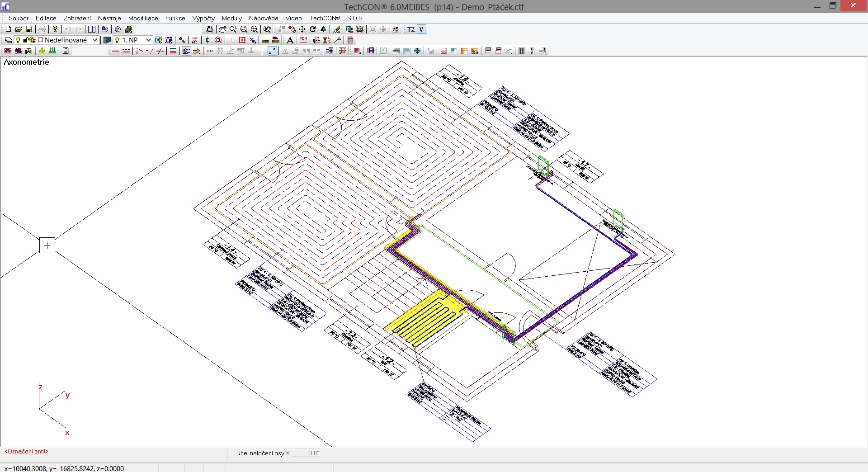Click the move cross-arrows tool icon

[302, 29]
